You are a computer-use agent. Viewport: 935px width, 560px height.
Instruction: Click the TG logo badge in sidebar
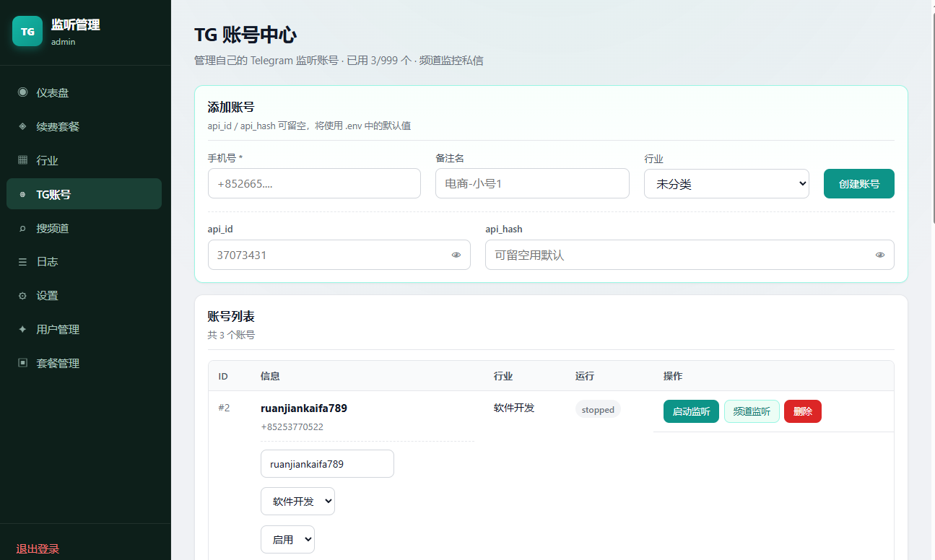pyautogui.click(x=27, y=31)
